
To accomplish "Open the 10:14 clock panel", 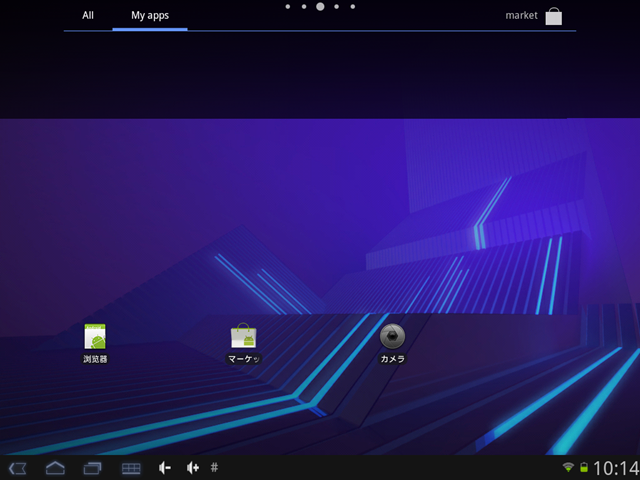I will (616, 468).
